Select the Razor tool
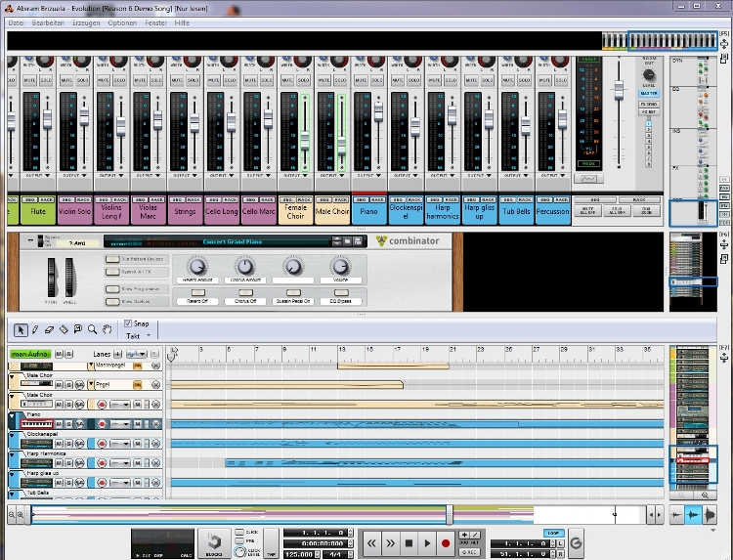 click(64, 329)
